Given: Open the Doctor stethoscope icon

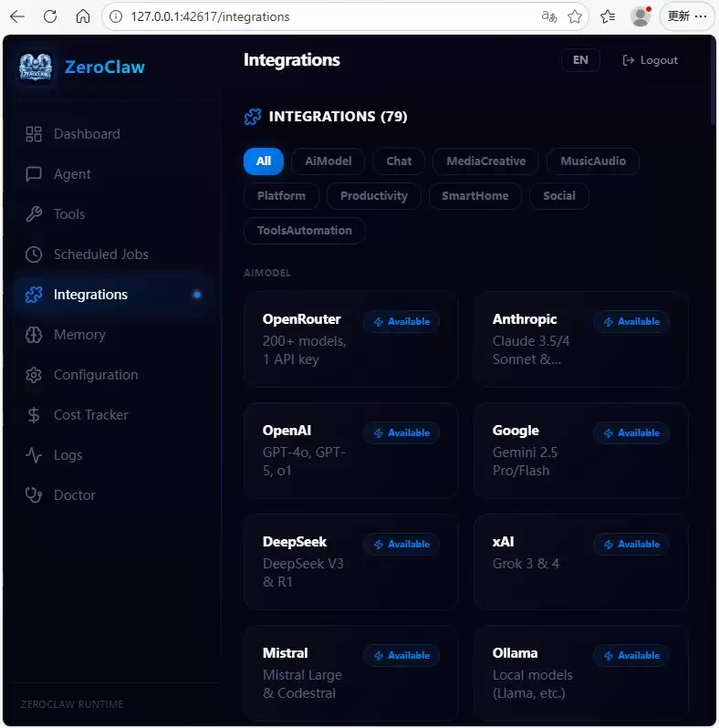Looking at the screenshot, I should pyautogui.click(x=34, y=495).
